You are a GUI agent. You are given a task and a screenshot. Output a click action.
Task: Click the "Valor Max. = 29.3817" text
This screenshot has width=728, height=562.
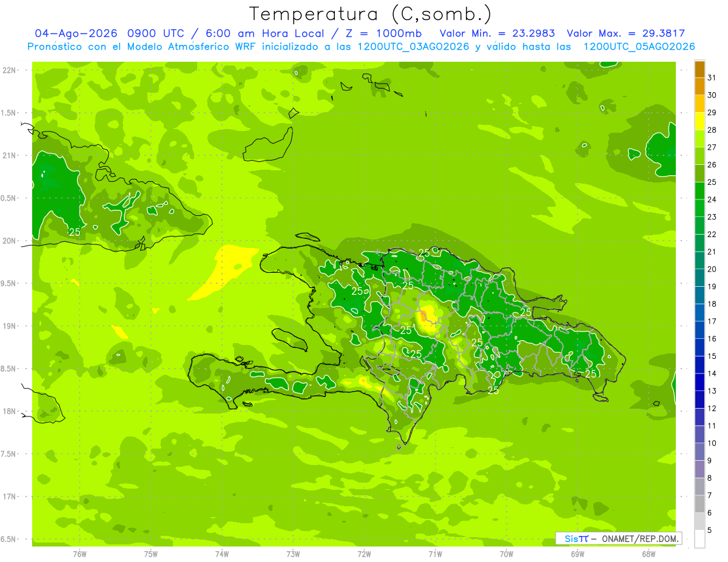pos(626,33)
